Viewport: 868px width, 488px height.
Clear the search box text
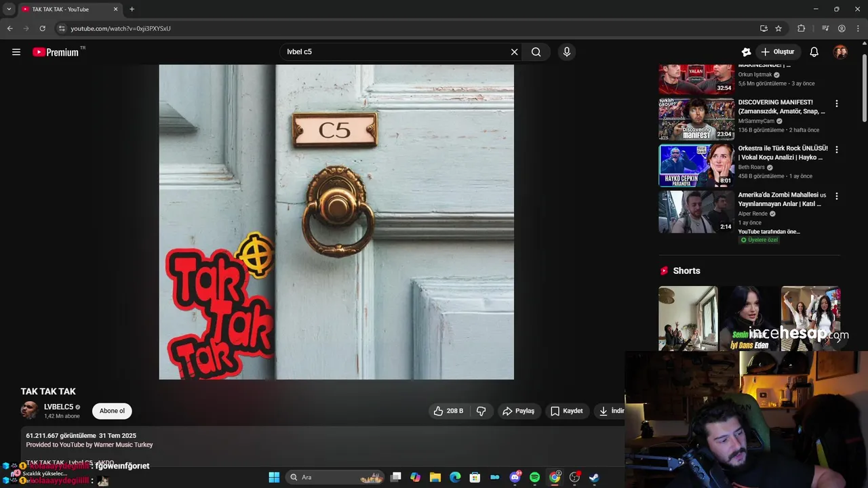[x=514, y=52]
